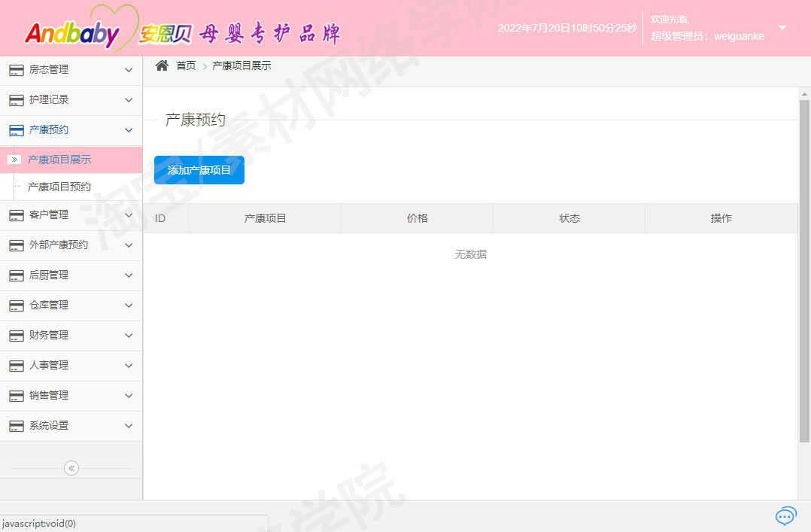Click the card icon beside 系统设置
The image size is (811, 532).
pos(17,426)
